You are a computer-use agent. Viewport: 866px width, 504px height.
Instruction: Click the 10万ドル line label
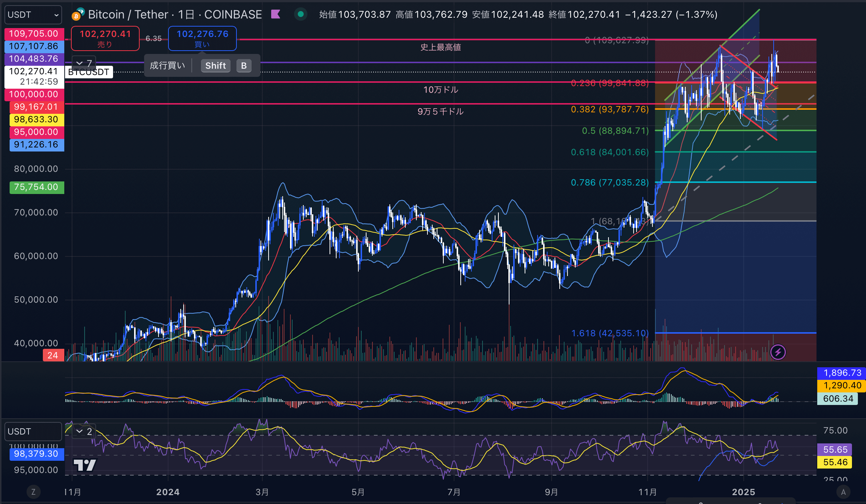441,90
